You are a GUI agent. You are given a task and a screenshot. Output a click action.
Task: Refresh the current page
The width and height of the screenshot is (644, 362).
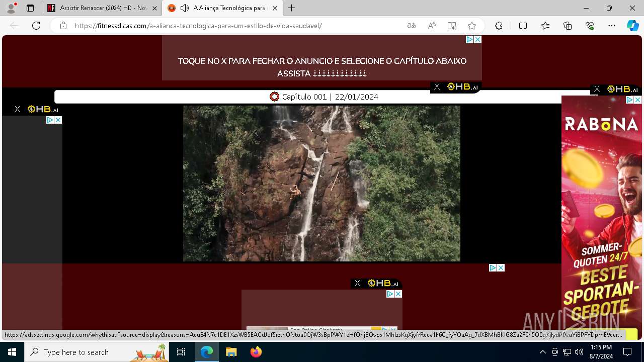click(36, 26)
